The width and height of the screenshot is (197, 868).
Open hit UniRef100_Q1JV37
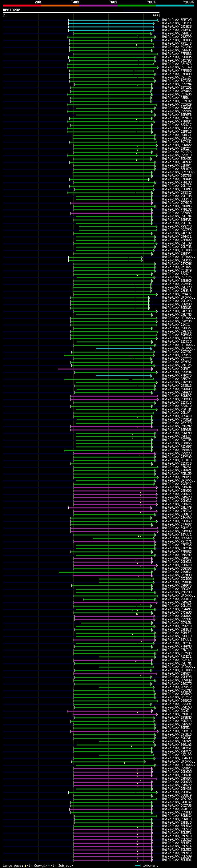[177, 30]
